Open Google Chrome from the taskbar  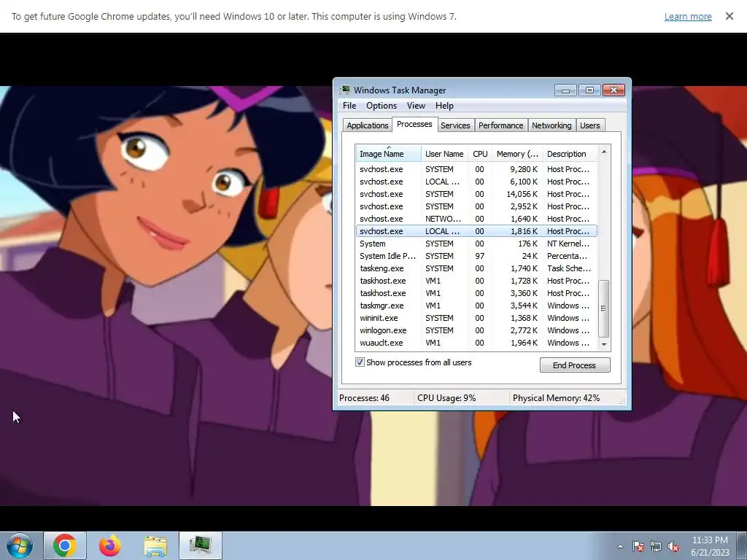[x=65, y=545]
